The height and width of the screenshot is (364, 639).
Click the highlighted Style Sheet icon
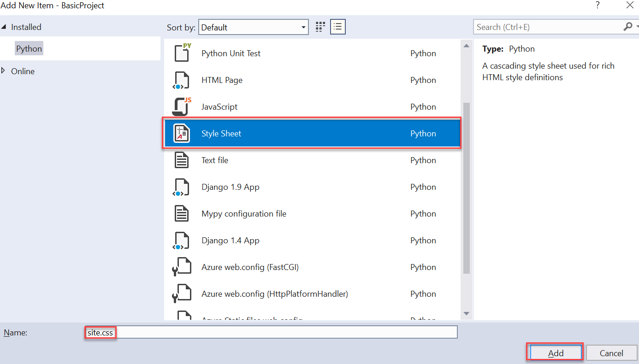182,133
